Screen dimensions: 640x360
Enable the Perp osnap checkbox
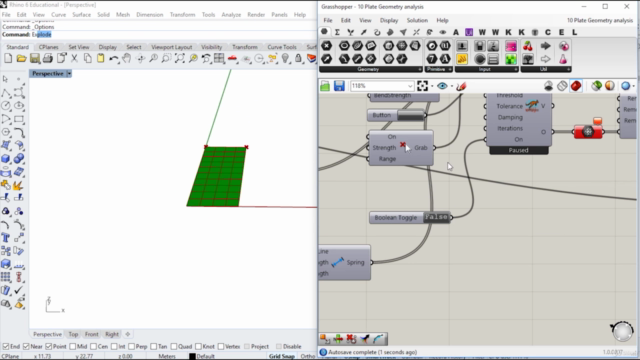[131, 347]
